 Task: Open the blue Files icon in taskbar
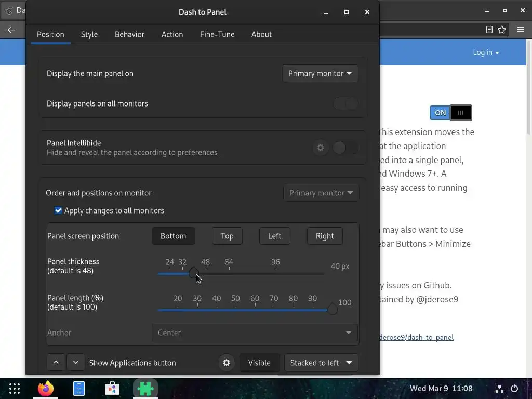[x=79, y=389]
